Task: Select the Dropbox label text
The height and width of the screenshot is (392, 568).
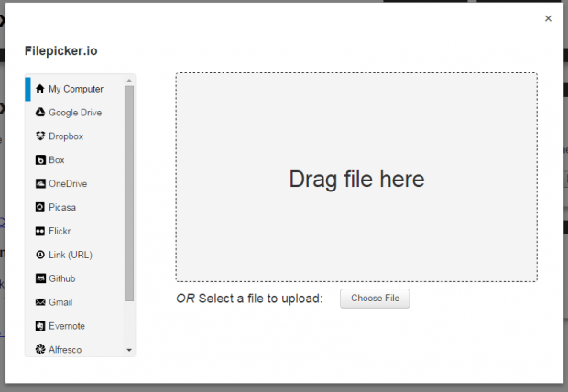Action: coord(66,136)
